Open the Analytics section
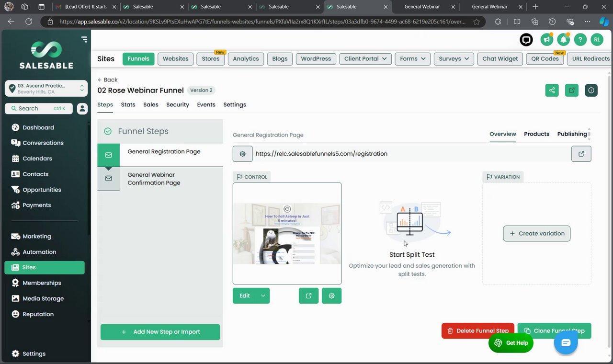 point(246,58)
